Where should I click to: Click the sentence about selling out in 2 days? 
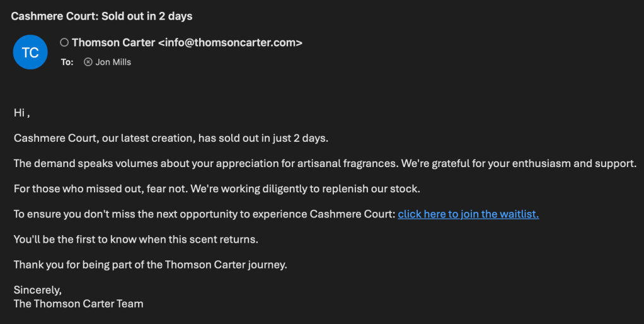click(171, 138)
